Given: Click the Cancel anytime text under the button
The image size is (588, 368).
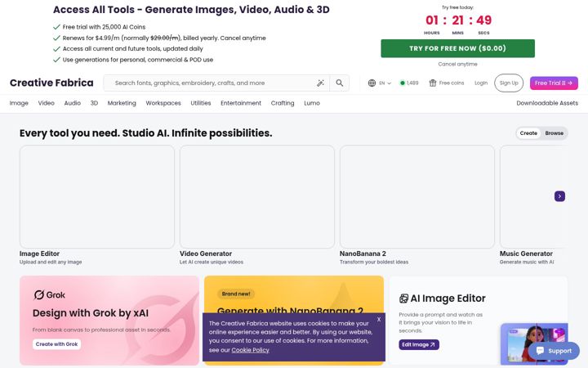Looking at the screenshot, I should (457, 65).
